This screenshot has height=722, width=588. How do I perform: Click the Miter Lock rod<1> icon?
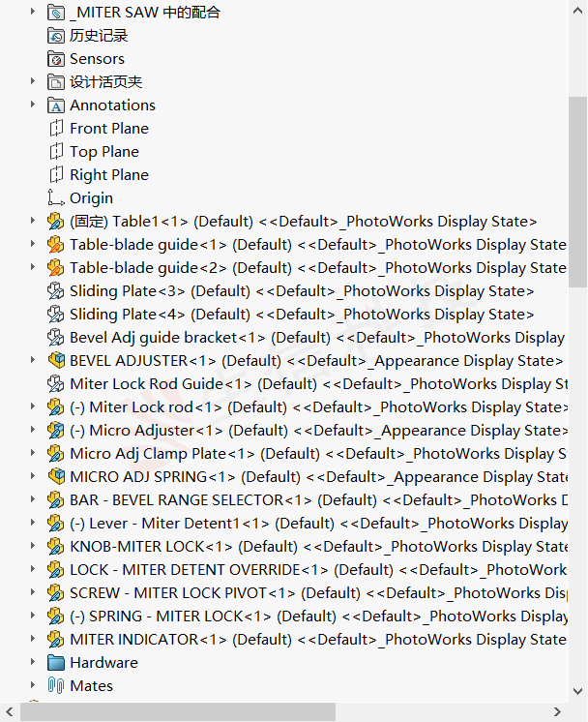pos(56,407)
